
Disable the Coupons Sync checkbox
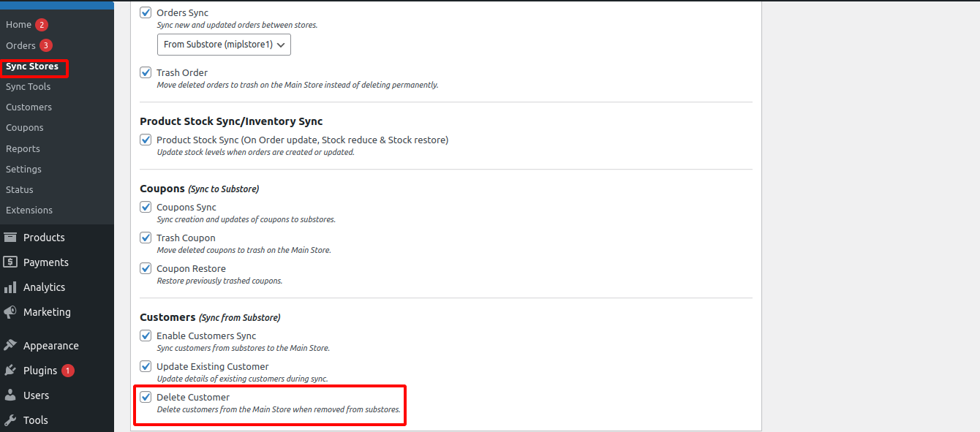coord(146,208)
